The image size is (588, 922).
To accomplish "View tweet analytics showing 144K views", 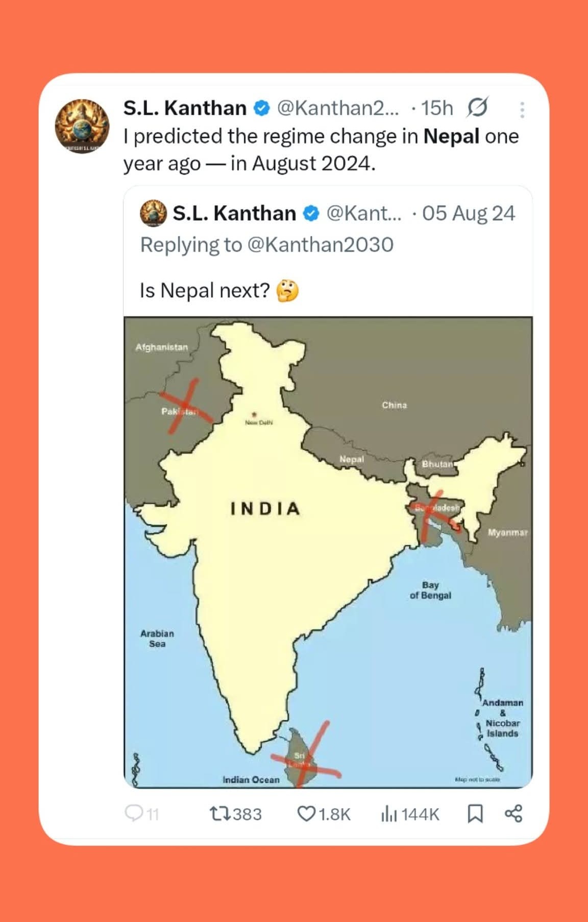I will coord(389,813).
